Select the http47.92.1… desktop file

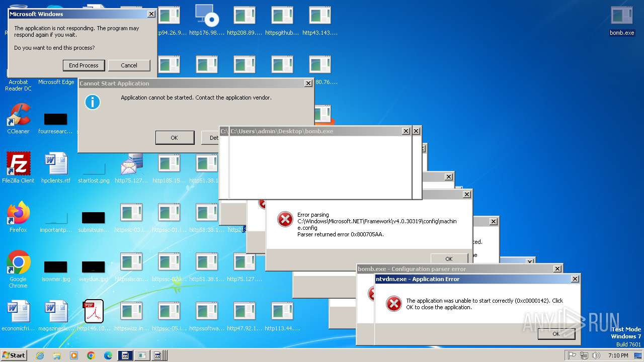point(245,316)
